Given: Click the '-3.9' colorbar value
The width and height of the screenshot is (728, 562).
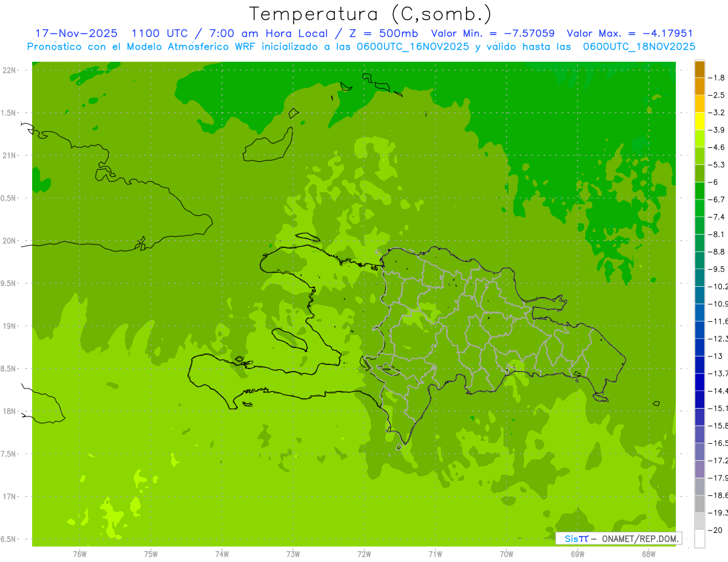Looking at the screenshot, I should coord(716,130).
